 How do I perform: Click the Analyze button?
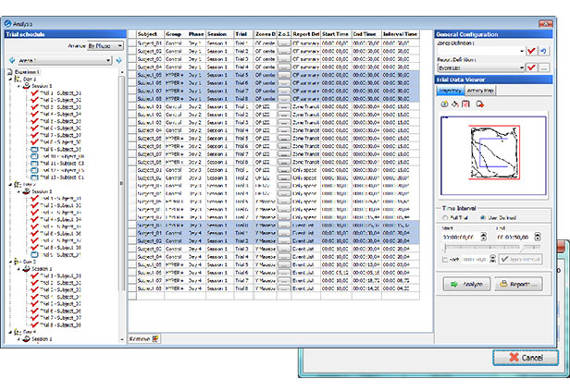(x=469, y=285)
